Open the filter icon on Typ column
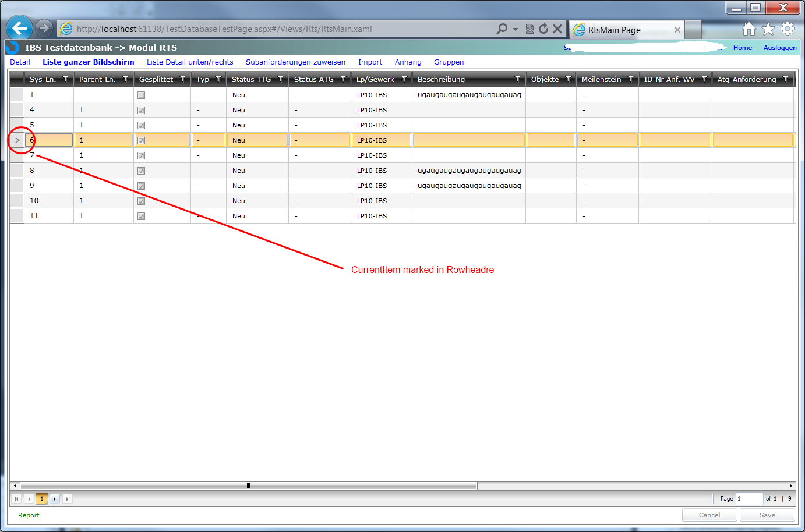The width and height of the screenshot is (805, 532). (x=218, y=79)
